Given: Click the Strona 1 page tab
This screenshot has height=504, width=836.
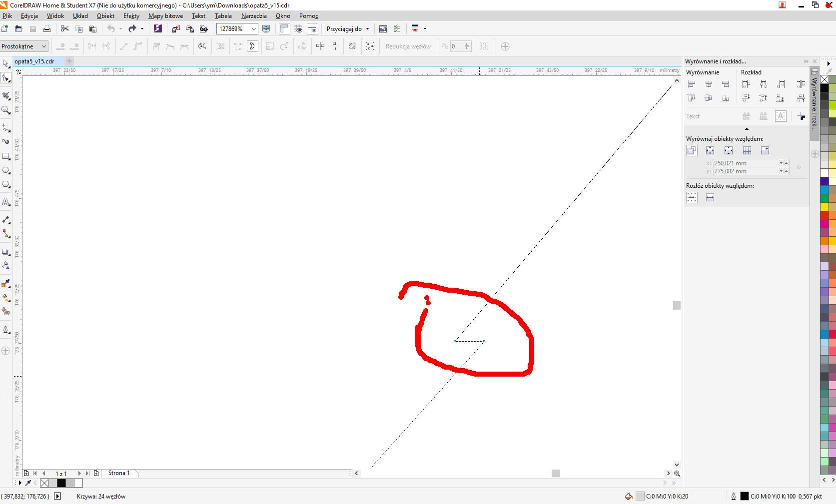Looking at the screenshot, I should (x=119, y=473).
